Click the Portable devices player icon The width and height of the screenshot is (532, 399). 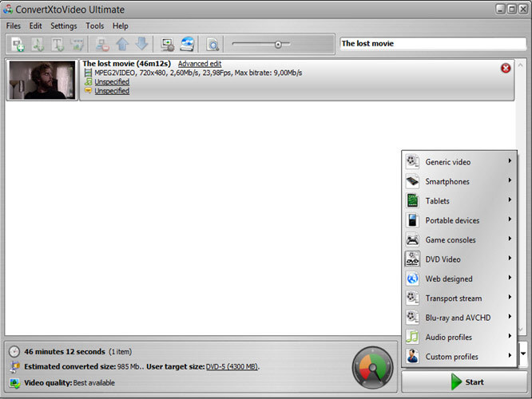pos(412,220)
